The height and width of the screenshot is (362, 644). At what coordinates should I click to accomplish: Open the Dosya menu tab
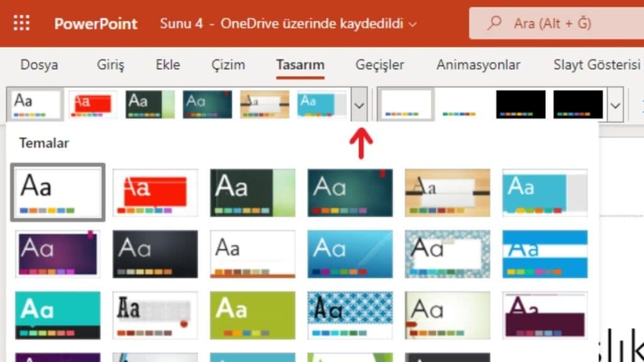(x=39, y=65)
